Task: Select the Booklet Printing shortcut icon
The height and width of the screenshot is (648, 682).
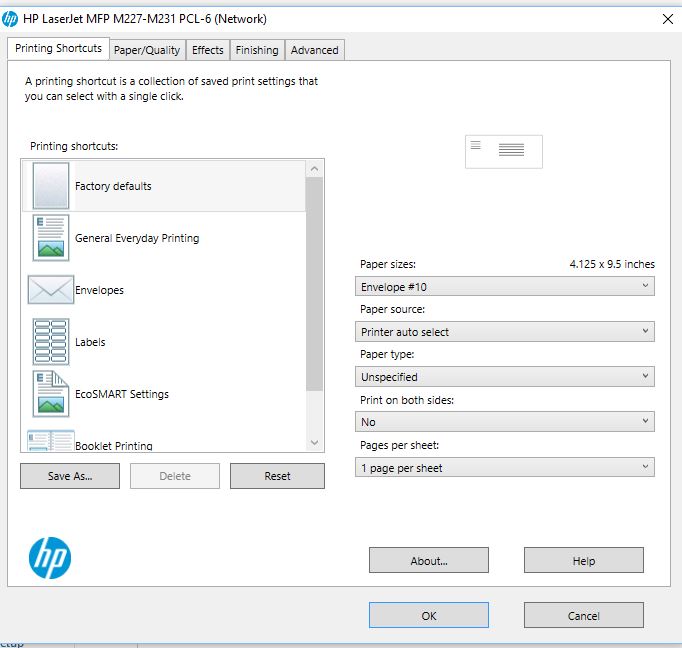Action: 51,441
